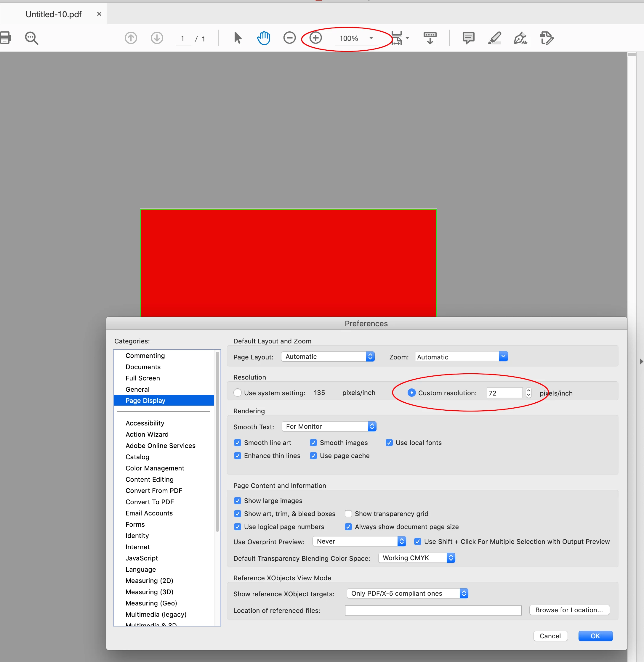Screen dimensions: 644x662
Task: Select the arrow selection tool
Action: tap(238, 38)
